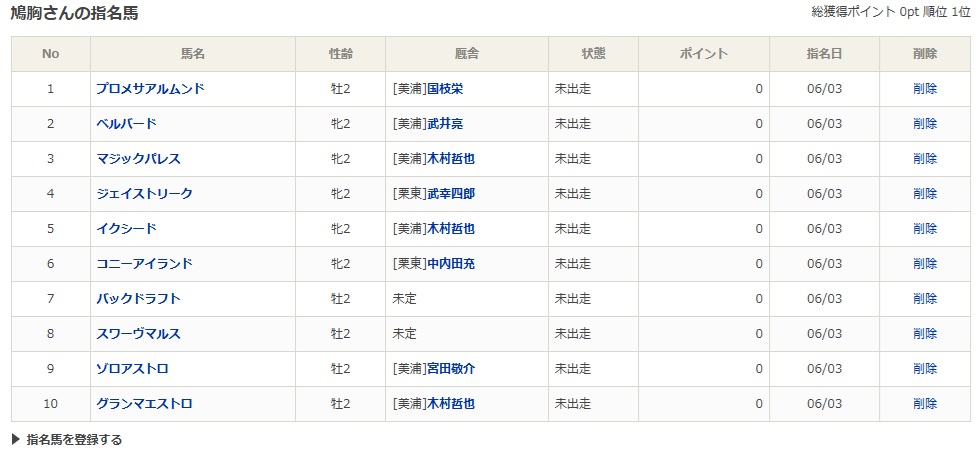
Task: Open ジェイストリーク horse link
Action: coord(144,194)
